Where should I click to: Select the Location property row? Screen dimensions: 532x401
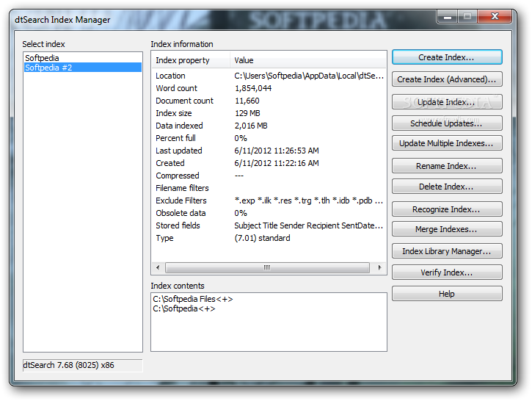[269, 76]
